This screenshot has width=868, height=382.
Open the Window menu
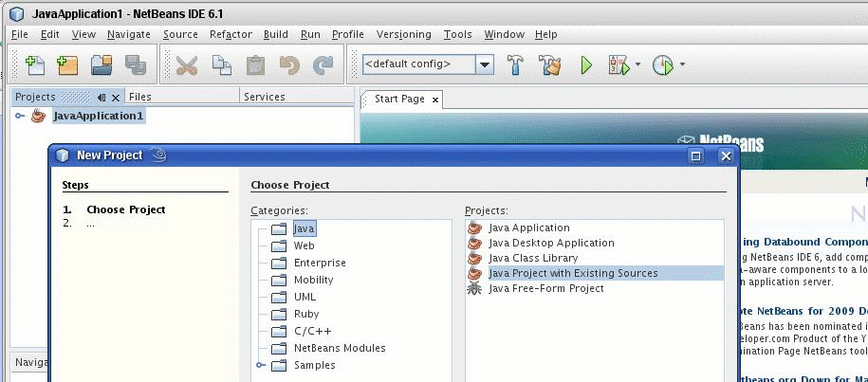point(505,34)
